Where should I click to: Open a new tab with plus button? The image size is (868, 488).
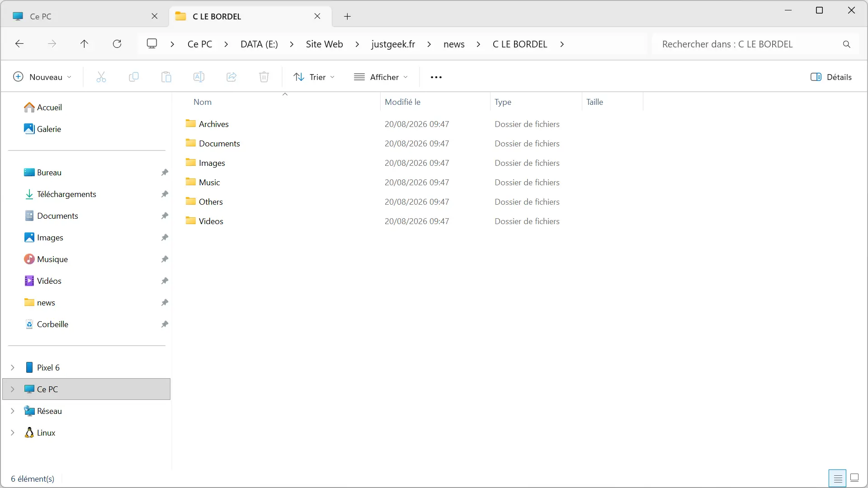(x=347, y=17)
